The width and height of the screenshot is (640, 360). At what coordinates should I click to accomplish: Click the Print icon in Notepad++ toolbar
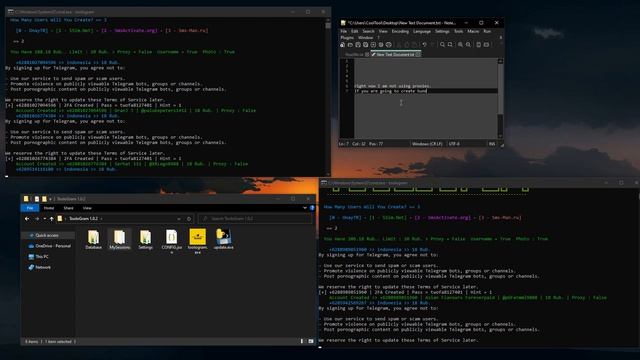[x=389, y=44]
